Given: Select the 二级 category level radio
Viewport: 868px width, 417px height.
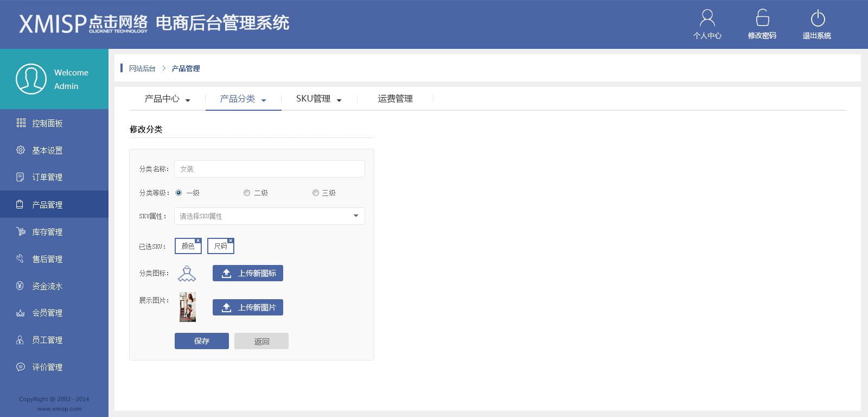Looking at the screenshot, I should pyautogui.click(x=247, y=193).
